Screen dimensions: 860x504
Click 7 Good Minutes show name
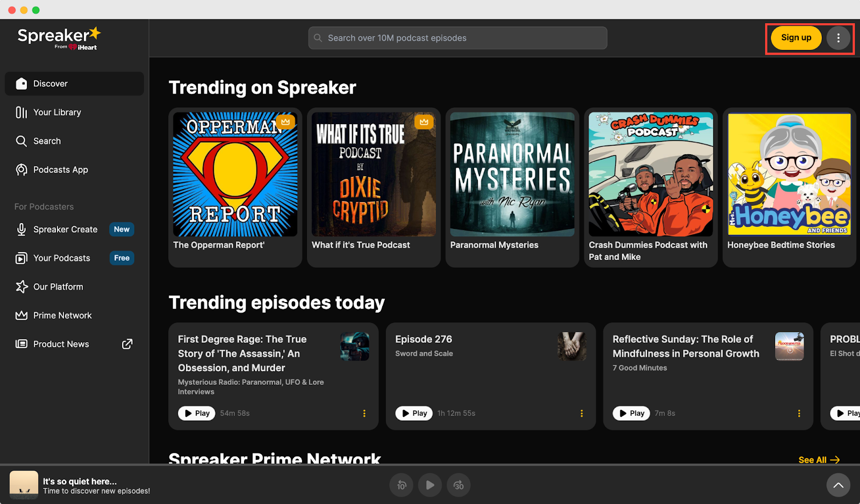(640, 368)
